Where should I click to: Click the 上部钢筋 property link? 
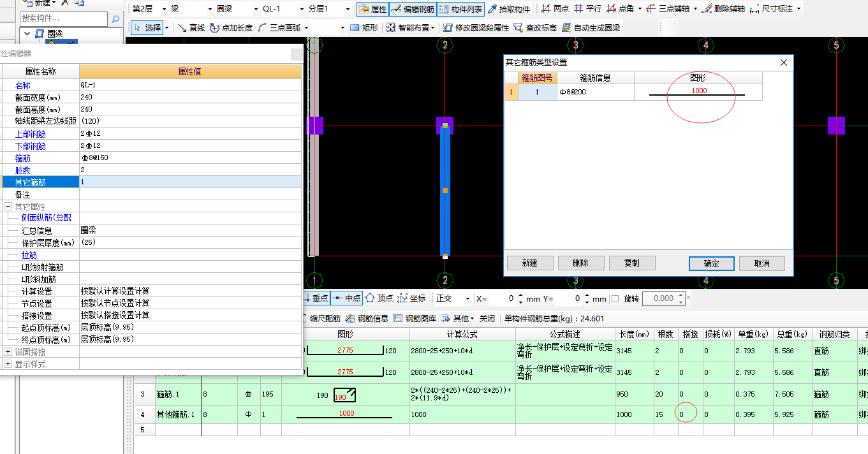click(x=31, y=134)
